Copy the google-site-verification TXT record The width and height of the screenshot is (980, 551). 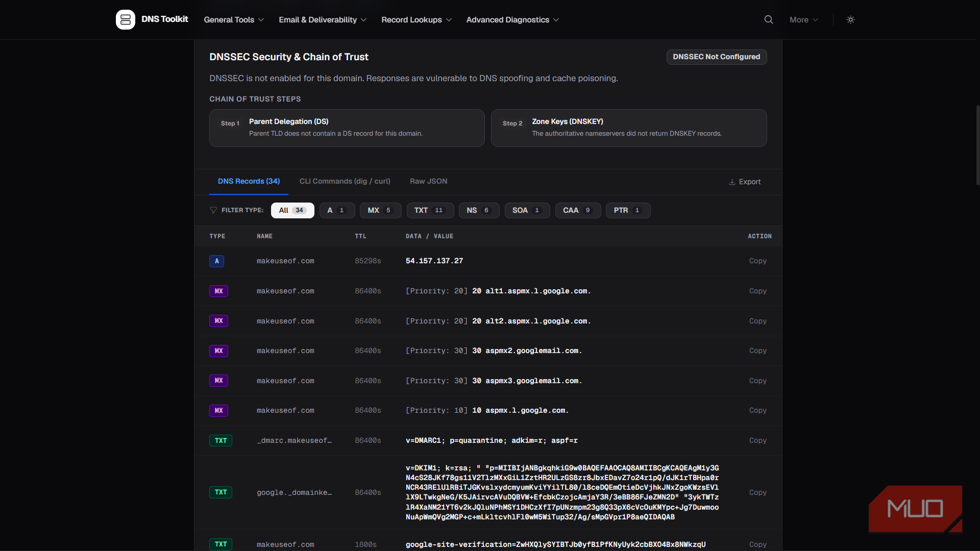click(x=757, y=544)
